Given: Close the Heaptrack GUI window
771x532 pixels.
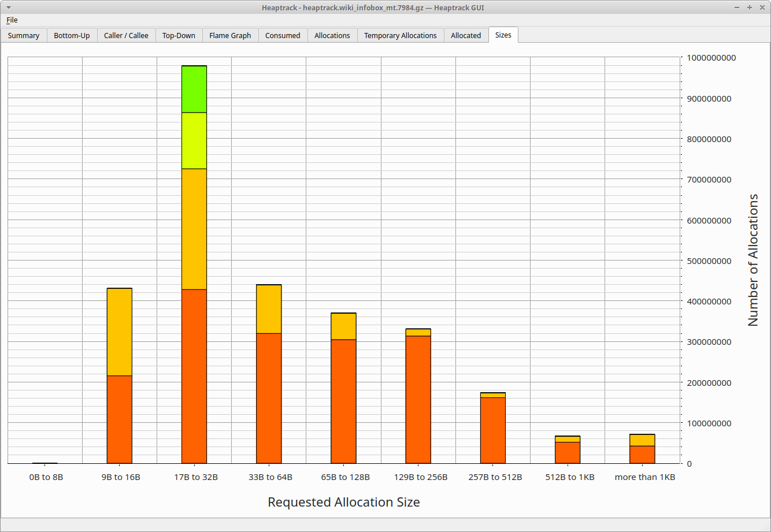Looking at the screenshot, I should pyautogui.click(x=761, y=8).
